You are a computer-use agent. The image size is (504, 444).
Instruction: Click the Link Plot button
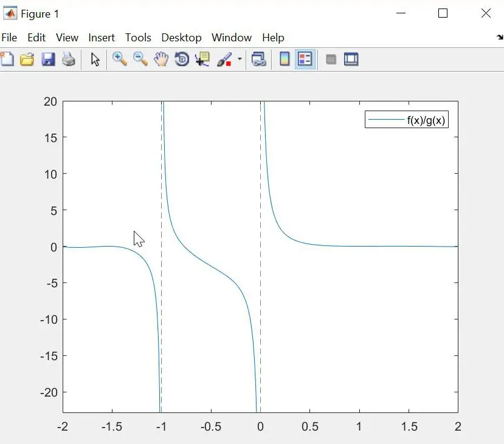point(259,59)
